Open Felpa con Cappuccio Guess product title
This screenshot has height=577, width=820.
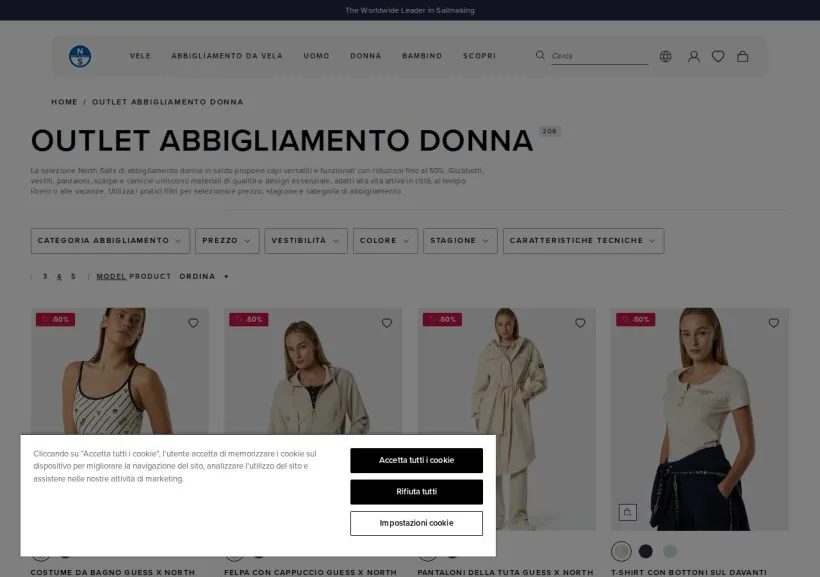[x=310, y=572]
